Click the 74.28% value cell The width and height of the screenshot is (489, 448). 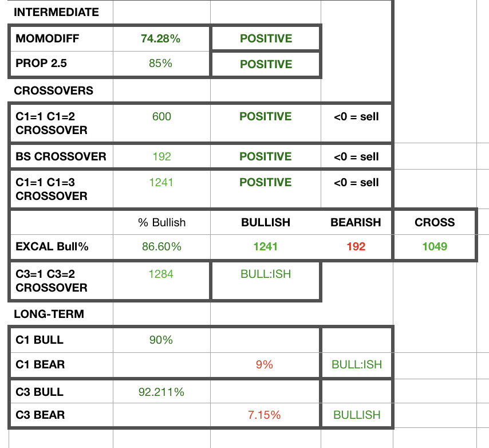click(161, 39)
